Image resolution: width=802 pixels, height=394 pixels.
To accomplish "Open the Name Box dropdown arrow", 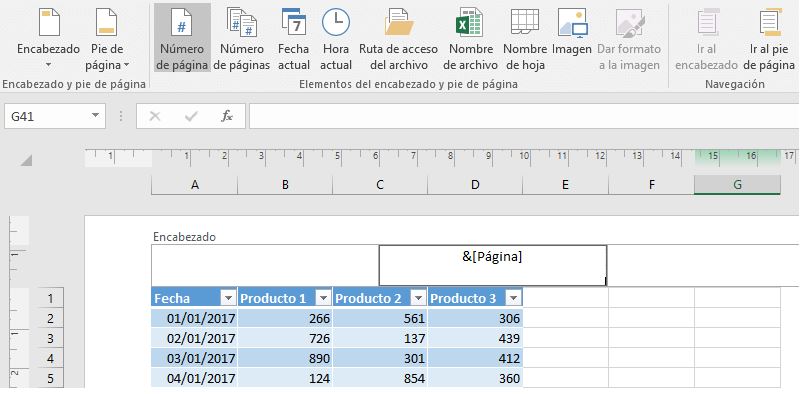I will [x=95, y=116].
